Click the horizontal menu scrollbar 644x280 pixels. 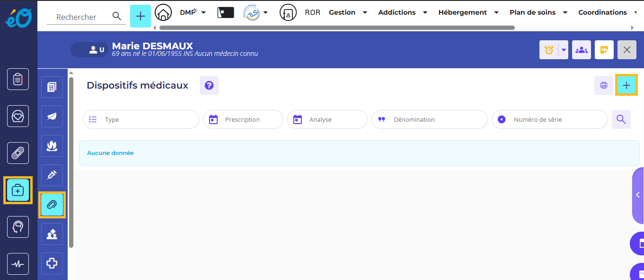click(337, 27)
